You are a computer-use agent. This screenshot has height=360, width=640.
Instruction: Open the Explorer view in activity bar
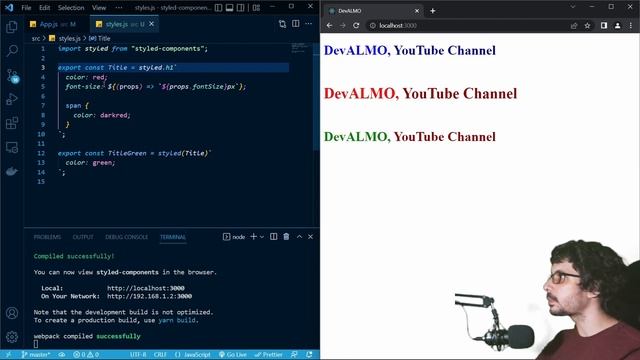[12, 27]
